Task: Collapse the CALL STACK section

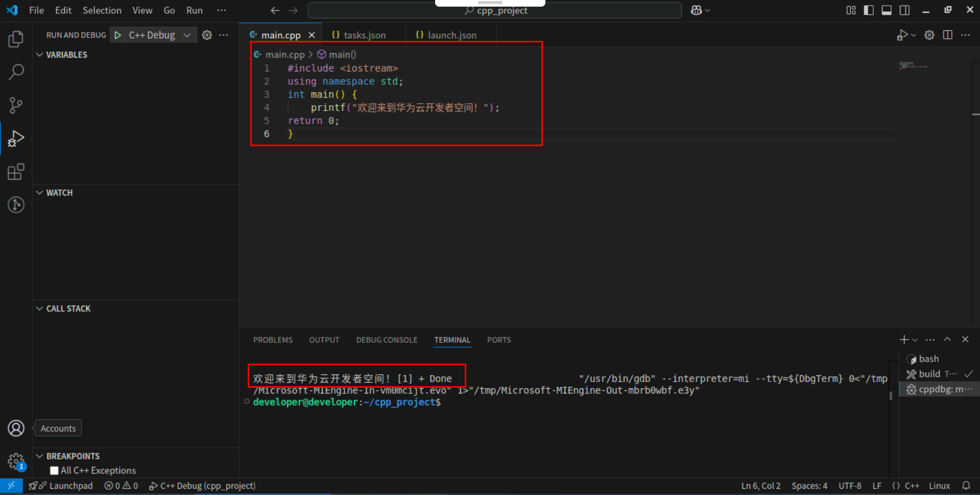Action: pyautogui.click(x=39, y=309)
